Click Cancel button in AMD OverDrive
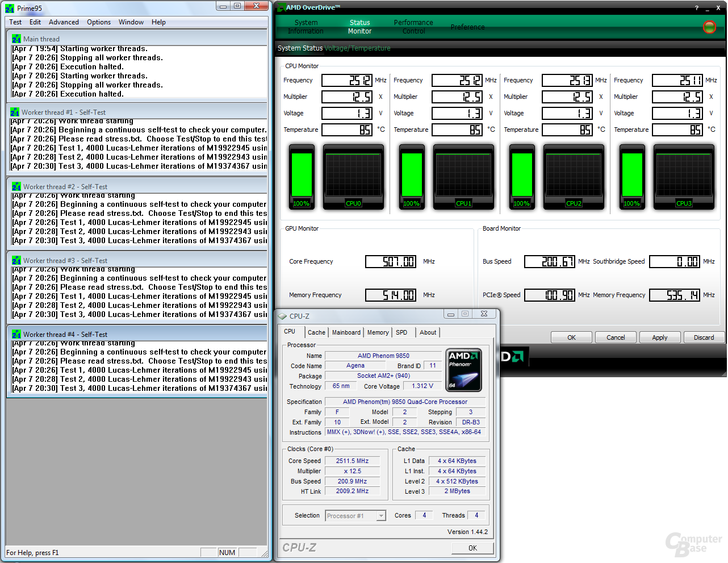The image size is (728, 563). click(x=616, y=337)
